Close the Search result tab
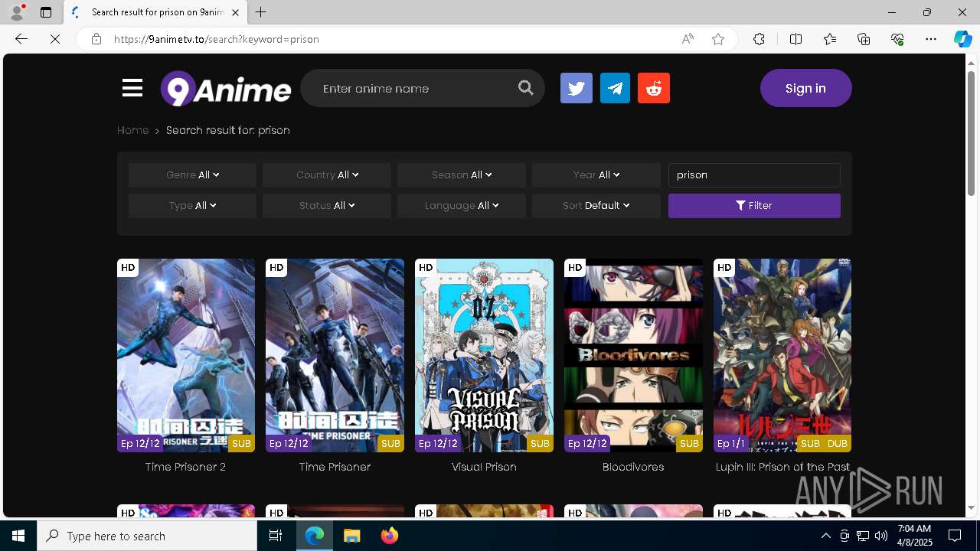The width and height of the screenshot is (980, 551). tap(235, 12)
